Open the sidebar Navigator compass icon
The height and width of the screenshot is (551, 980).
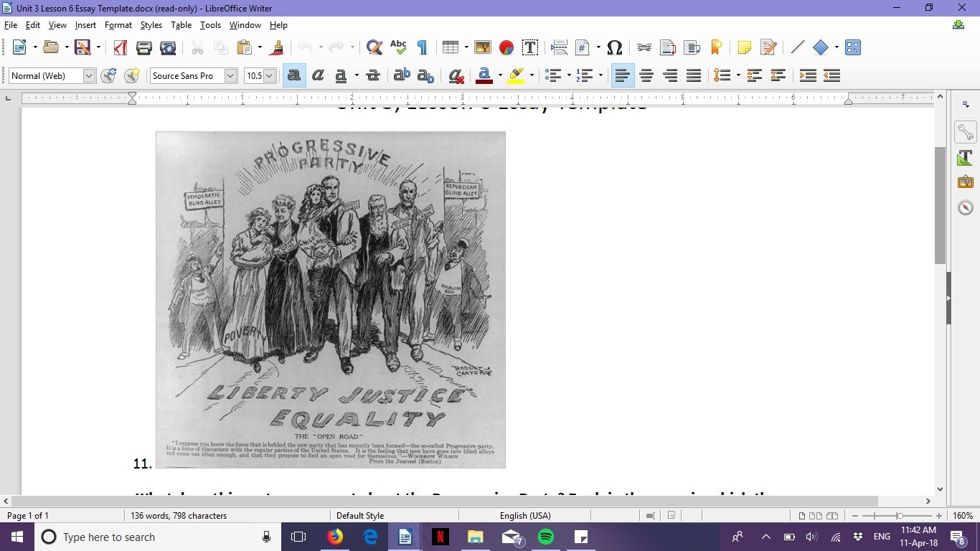[965, 207]
